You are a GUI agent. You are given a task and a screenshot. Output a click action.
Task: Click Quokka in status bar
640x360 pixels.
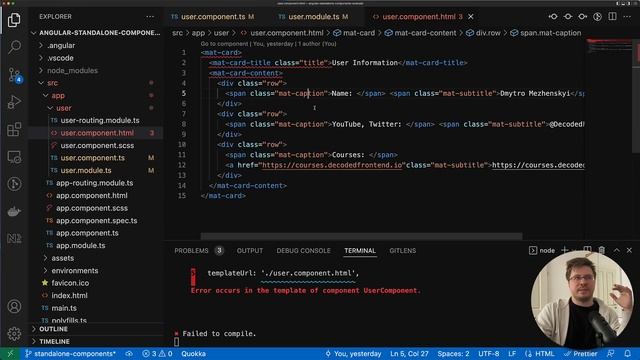tap(193, 353)
